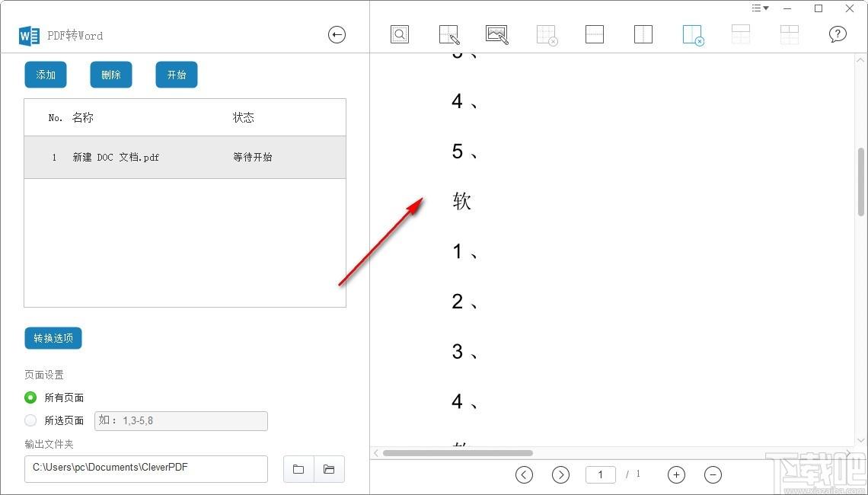The width and height of the screenshot is (868, 495).
Task: Go to the next page
Action: click(x=560, y=474)
